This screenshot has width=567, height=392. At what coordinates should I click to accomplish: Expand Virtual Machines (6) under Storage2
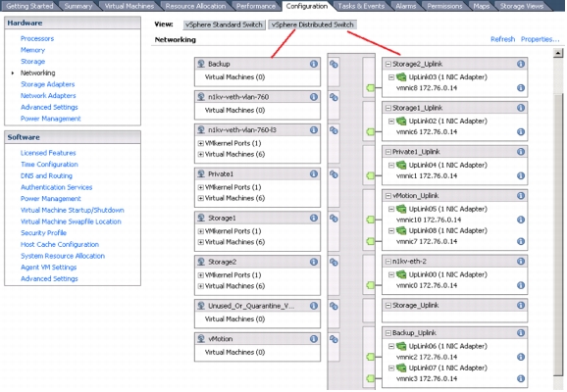pyautogui.click(x=200, y=286)
